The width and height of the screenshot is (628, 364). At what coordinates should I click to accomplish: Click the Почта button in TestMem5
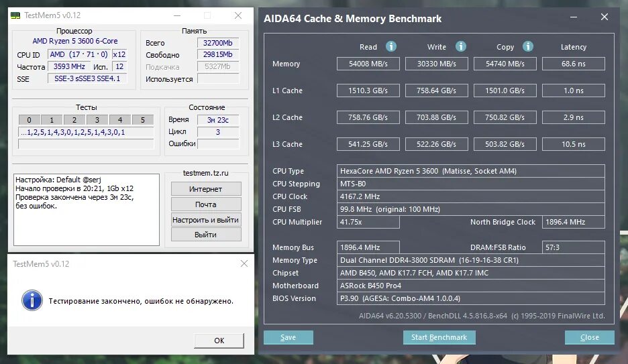coord(206,204)
